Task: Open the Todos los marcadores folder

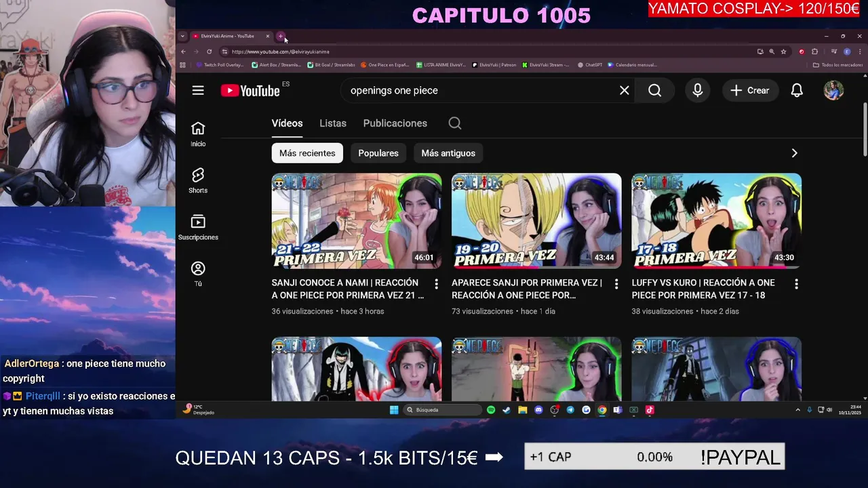Action: tap(837, 65)
